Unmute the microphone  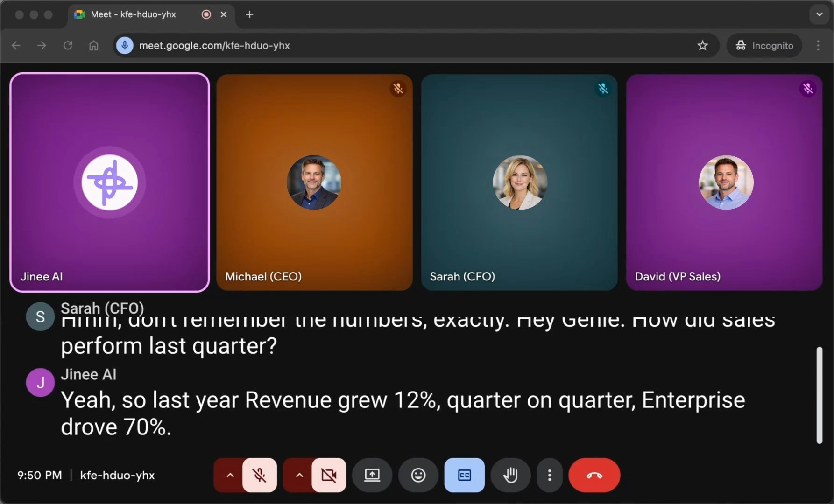(x=260, y=475)
